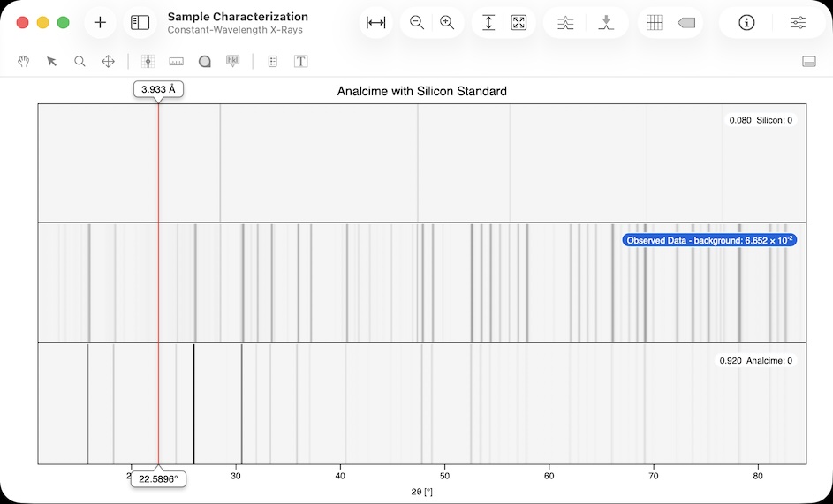Click the Observed Data background label
This screenshot has width=833, height=504.
(710, 240)
